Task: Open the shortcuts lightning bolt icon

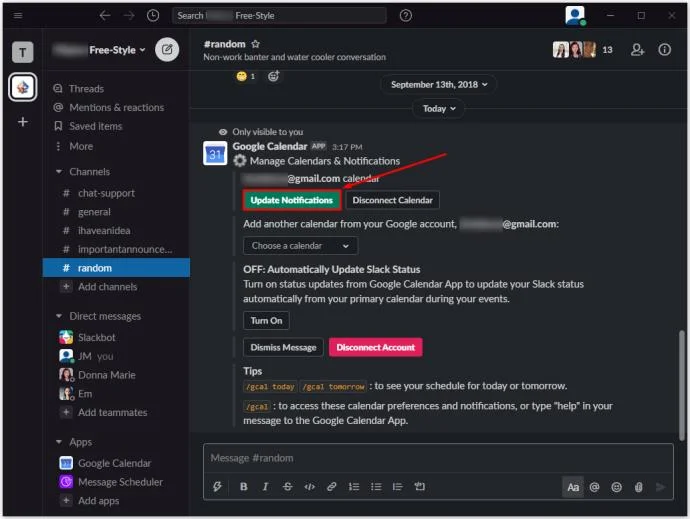Action: tap(217, 486)
